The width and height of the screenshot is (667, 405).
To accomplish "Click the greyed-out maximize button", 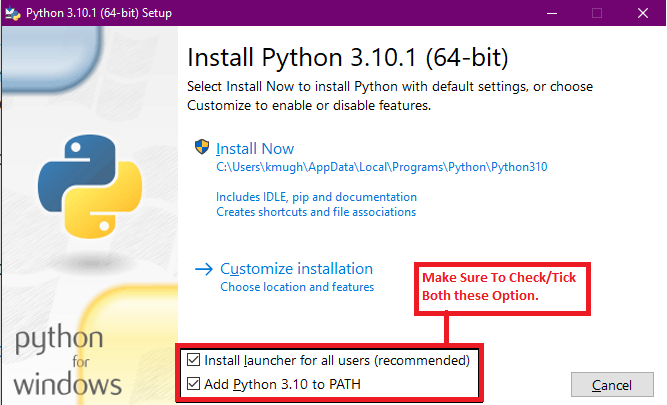I will coord(597,13).
